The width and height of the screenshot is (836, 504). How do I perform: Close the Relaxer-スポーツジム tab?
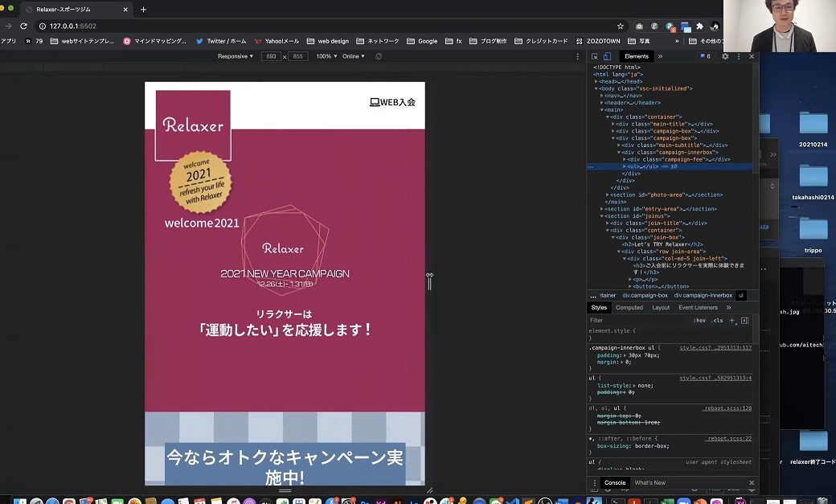click(x=125, y=10)
